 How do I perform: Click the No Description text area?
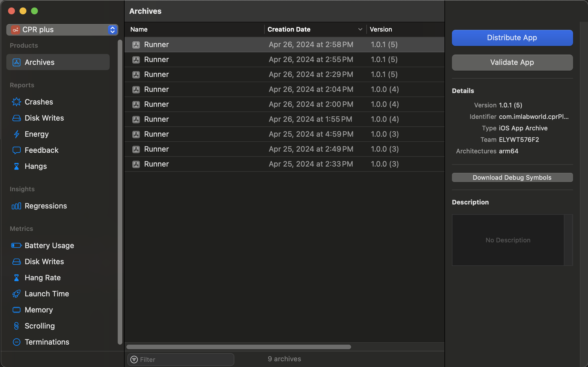pos(508,240)
